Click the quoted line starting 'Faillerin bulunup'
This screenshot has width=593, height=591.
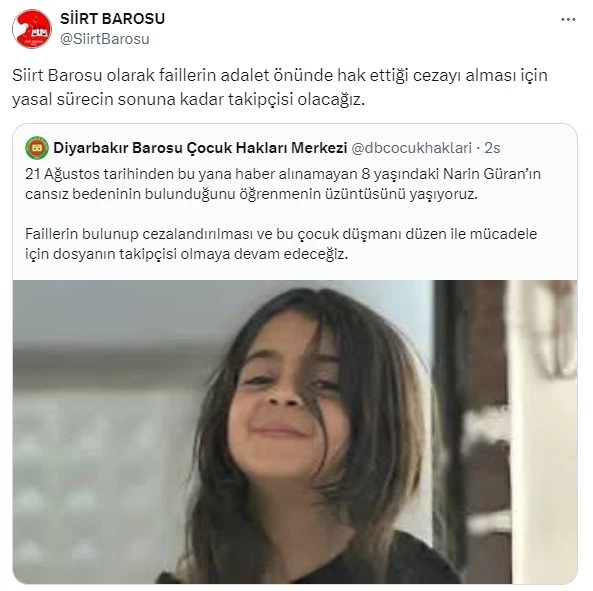pyautogui.click(x=281, y=234)
